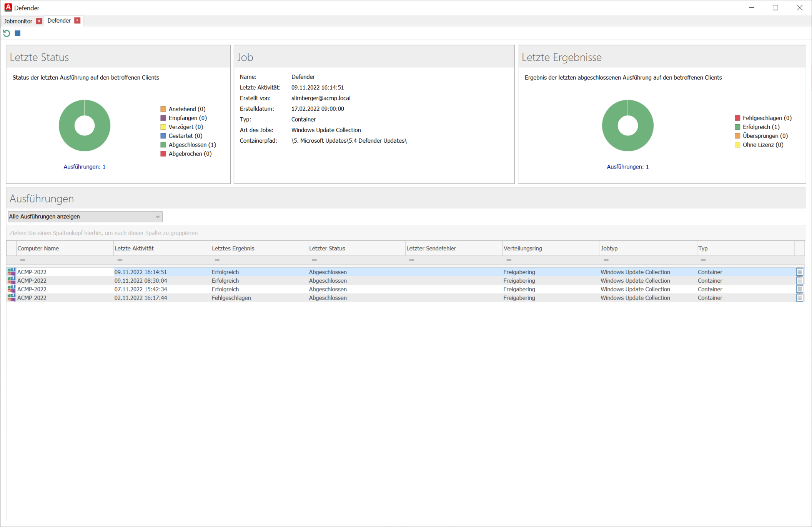Click the green refresh icon in toolbar
This screenshot has width=812, height=527.
click(7, 33)
